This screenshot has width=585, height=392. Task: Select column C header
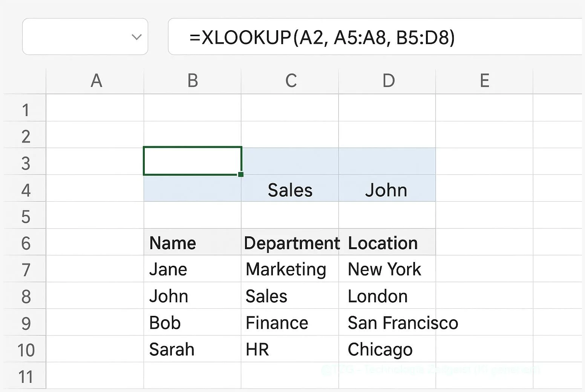[x=290, y=81]
